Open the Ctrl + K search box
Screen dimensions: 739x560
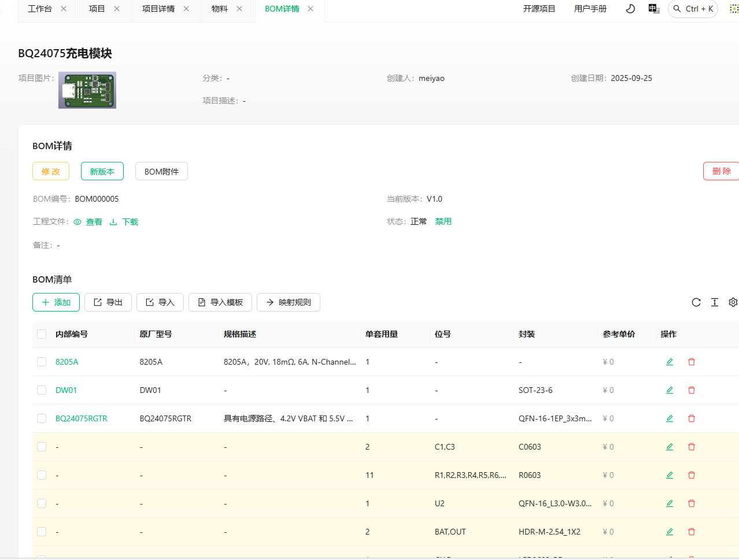click(x=693, y=9)
